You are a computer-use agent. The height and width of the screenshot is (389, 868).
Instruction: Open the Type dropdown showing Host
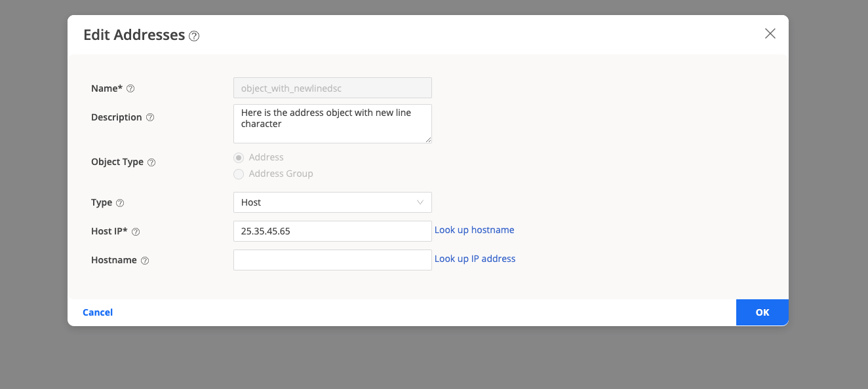(x=332, y=202)
